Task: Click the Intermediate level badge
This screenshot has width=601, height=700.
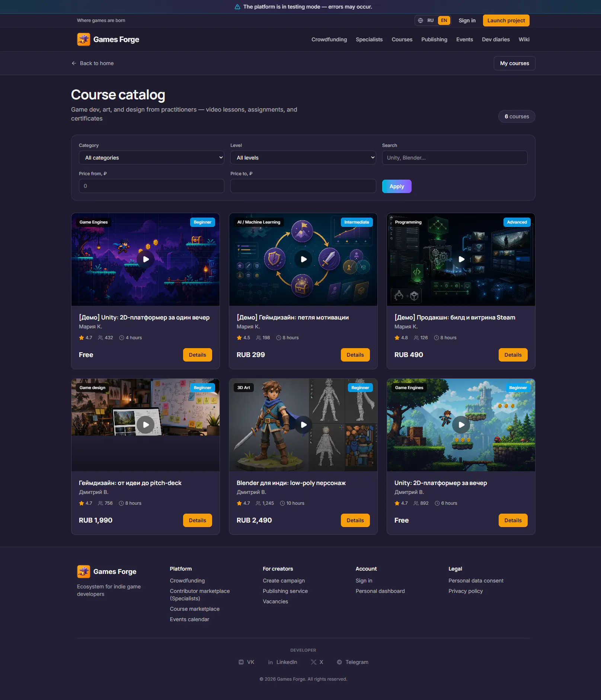Action: [357, 222]
